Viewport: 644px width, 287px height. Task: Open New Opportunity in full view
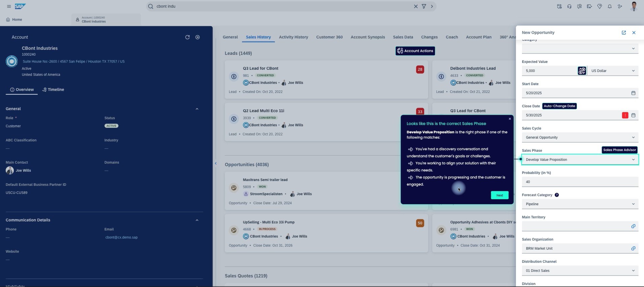click(623, 33)
